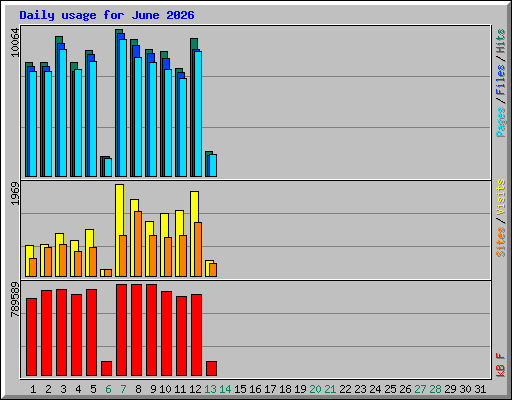Click the day 6 short pages bar

pos(108,167)
